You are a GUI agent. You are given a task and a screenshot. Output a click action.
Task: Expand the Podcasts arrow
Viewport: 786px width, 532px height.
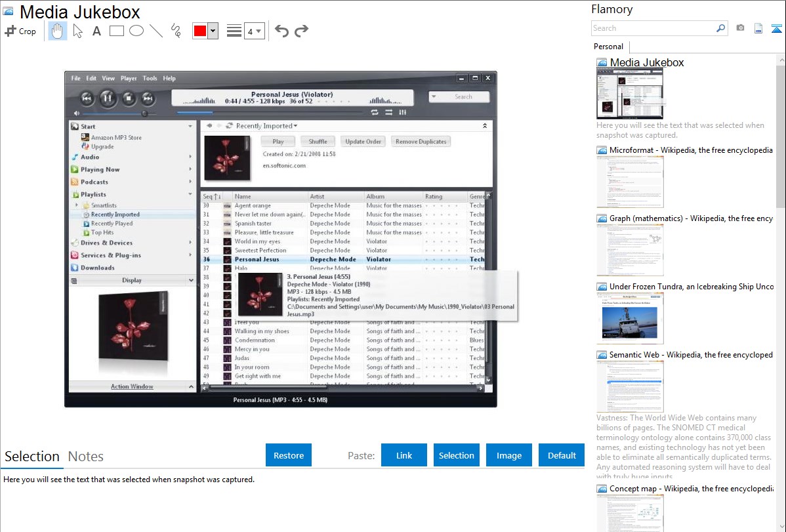click(x=190, y=182)
